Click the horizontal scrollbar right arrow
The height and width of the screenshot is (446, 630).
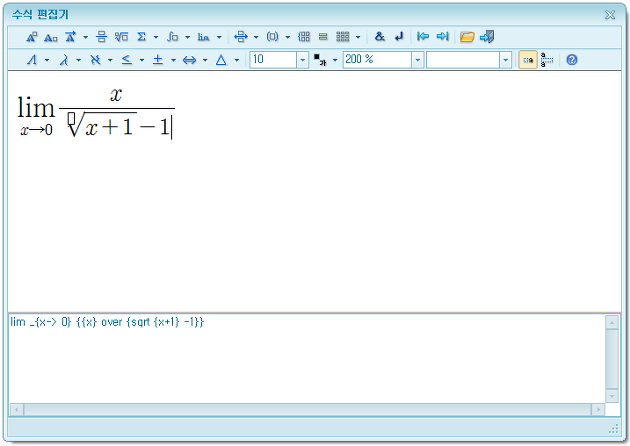pos(598,410)
